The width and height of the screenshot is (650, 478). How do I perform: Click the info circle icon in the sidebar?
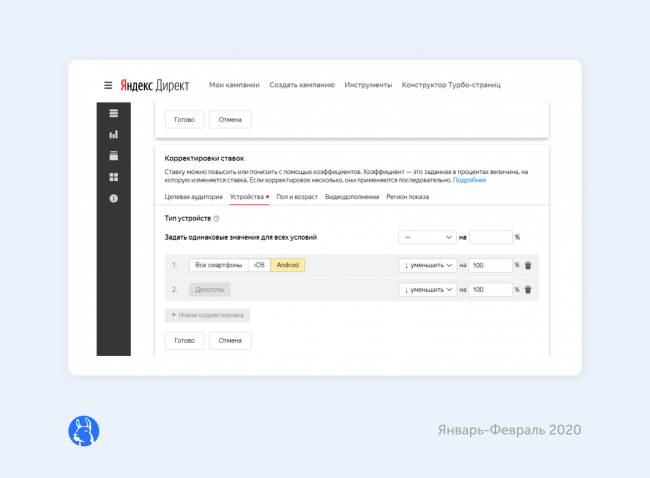pos(113,199)
